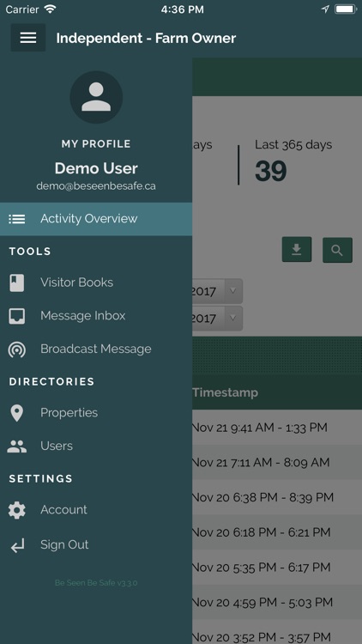The width and height of the screenshot is (362, 644).
Task: Select the Activity Overview list icon
Action: click(x=17, y=219)
